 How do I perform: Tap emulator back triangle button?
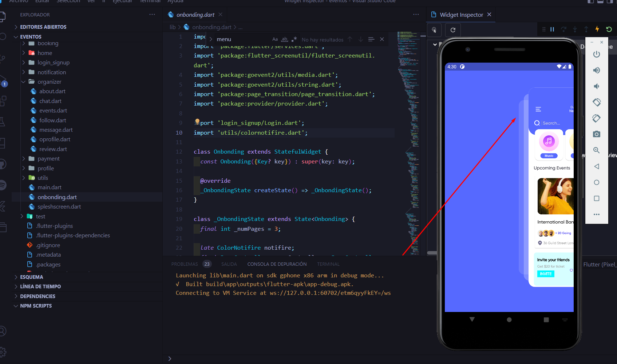pos(596,166)
